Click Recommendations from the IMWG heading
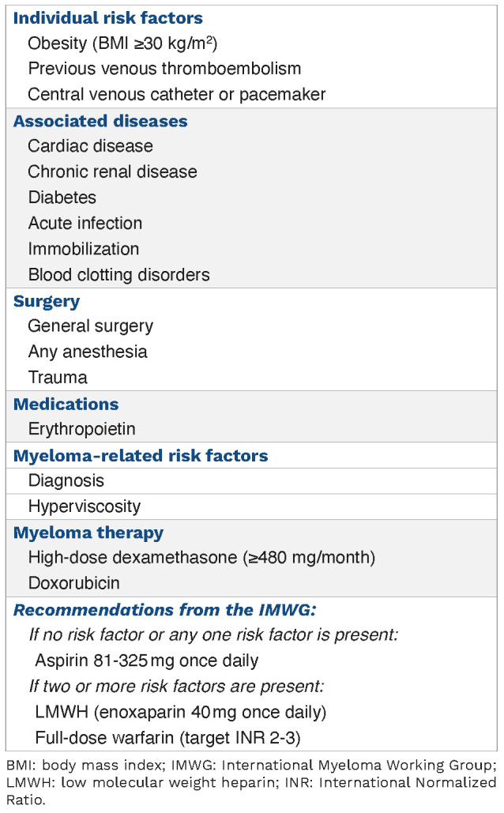The width and height of the screenshot is (504, 813). (164, 610)
